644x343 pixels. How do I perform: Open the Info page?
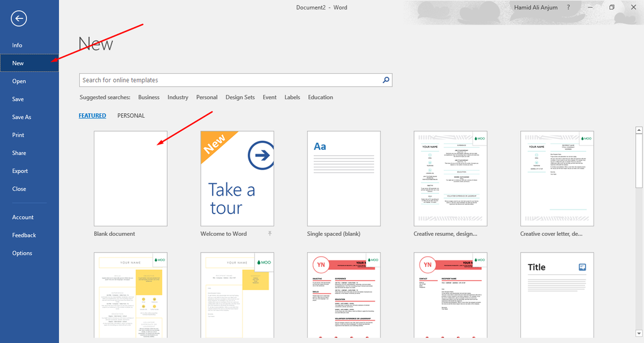(29, 45)
